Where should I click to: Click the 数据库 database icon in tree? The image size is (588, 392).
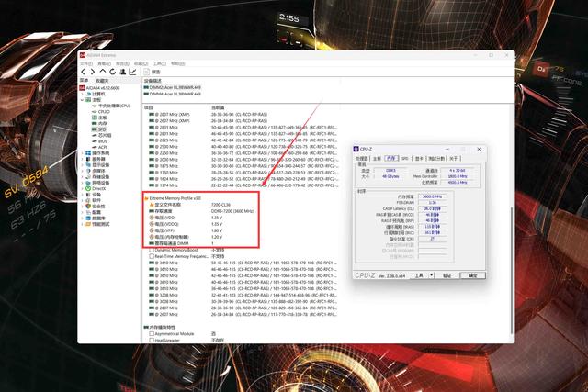tap(88, 218)
